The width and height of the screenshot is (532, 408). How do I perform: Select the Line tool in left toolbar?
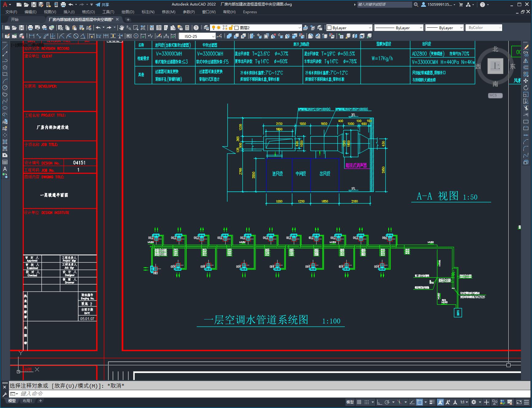point(5,47)
